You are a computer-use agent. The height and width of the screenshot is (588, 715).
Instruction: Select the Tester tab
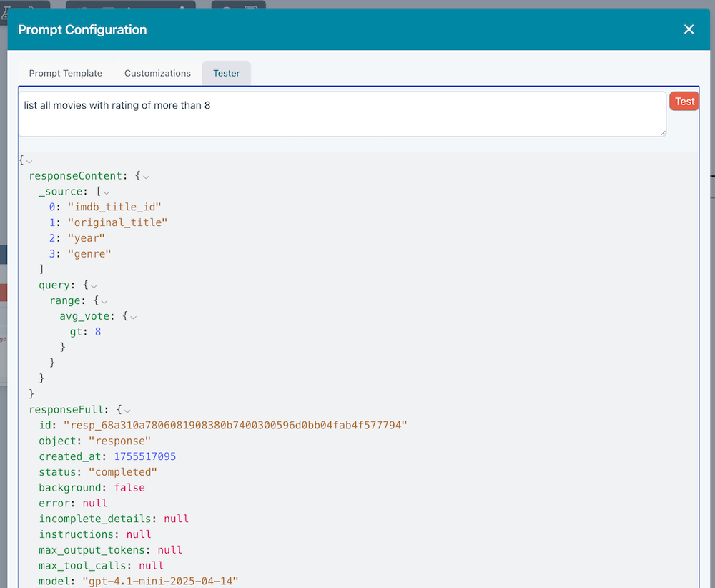pos(226,73)
